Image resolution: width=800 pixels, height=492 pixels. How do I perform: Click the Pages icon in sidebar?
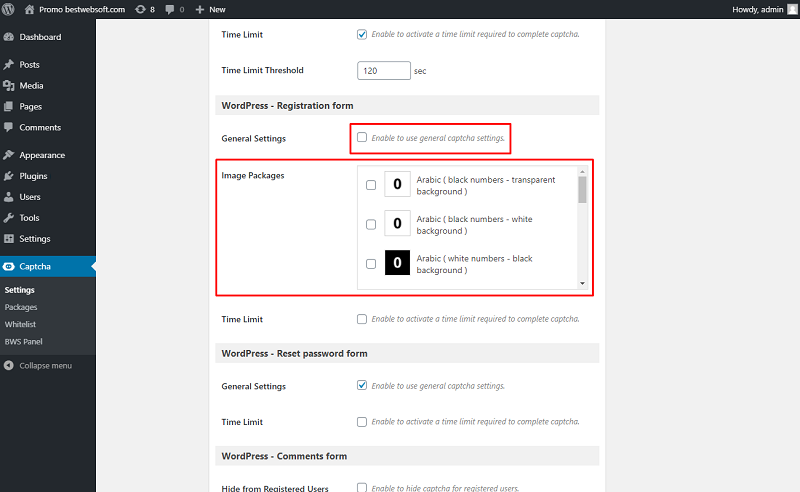coord(9,106)
